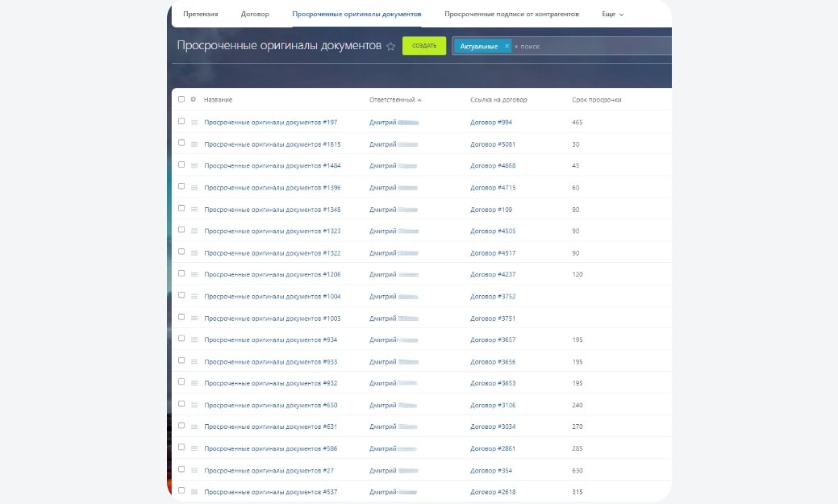Click the Название column header
Screen dimensions: 838x504
[x=218, y=100]
